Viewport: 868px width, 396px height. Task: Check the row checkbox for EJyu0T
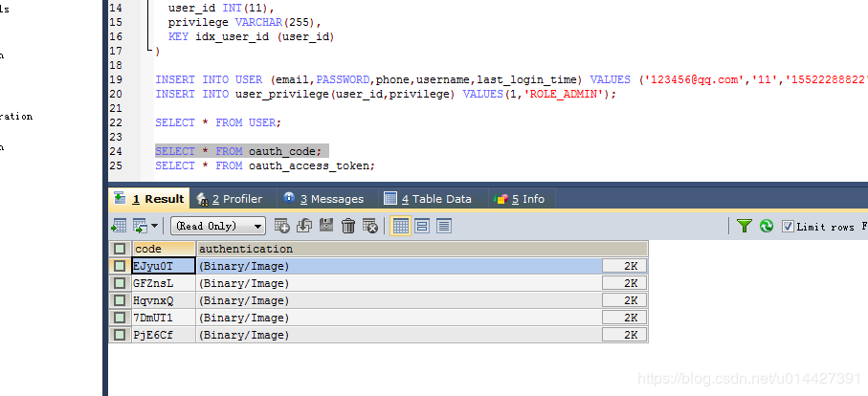[x=120, y=266]
